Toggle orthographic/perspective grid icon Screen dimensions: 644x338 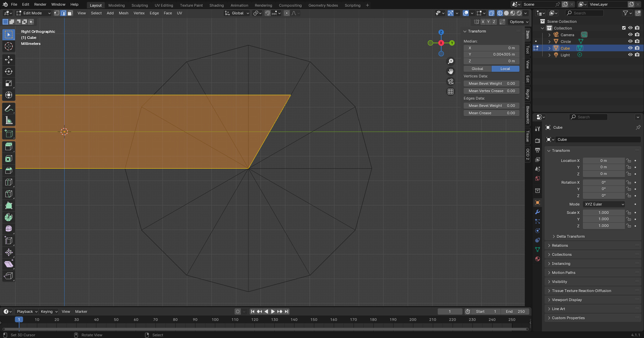[x=451, y=92]
